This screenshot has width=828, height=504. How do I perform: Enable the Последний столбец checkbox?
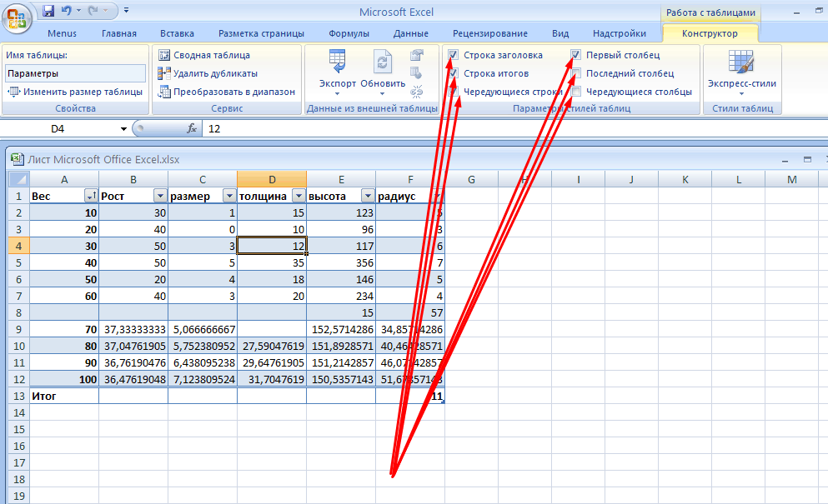[576, 73]
